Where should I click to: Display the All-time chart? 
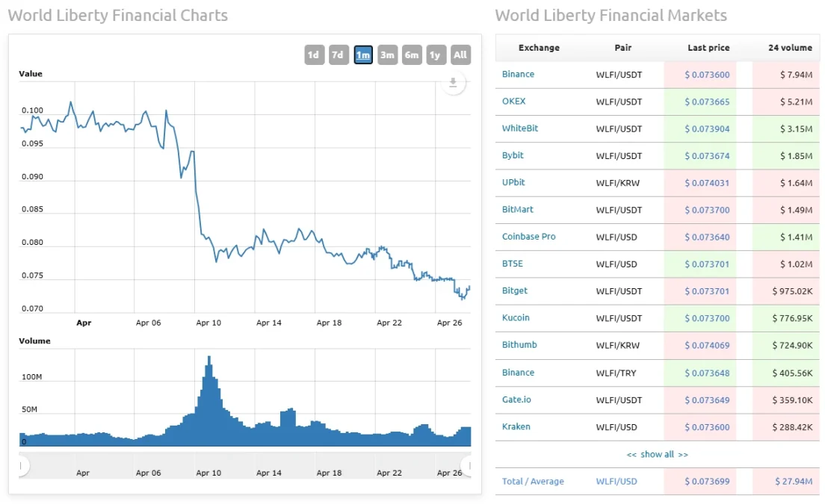pyautogui.click(x=460, y=55)
